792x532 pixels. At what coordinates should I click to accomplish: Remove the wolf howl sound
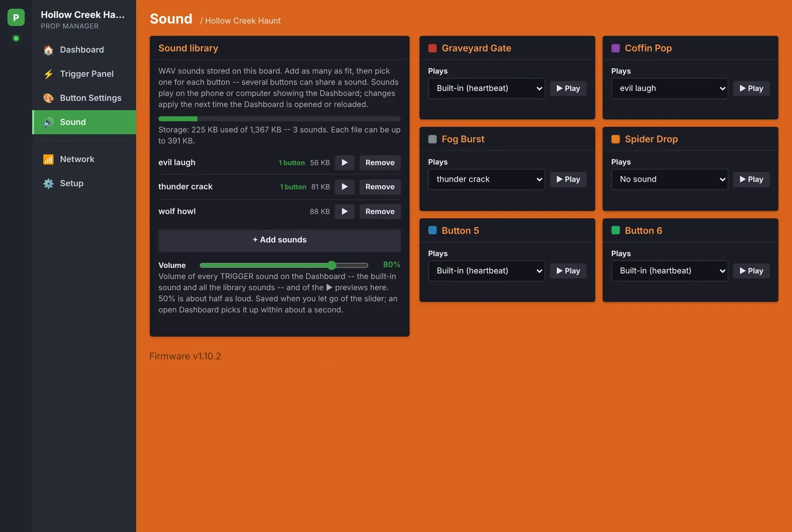(380, 212)
